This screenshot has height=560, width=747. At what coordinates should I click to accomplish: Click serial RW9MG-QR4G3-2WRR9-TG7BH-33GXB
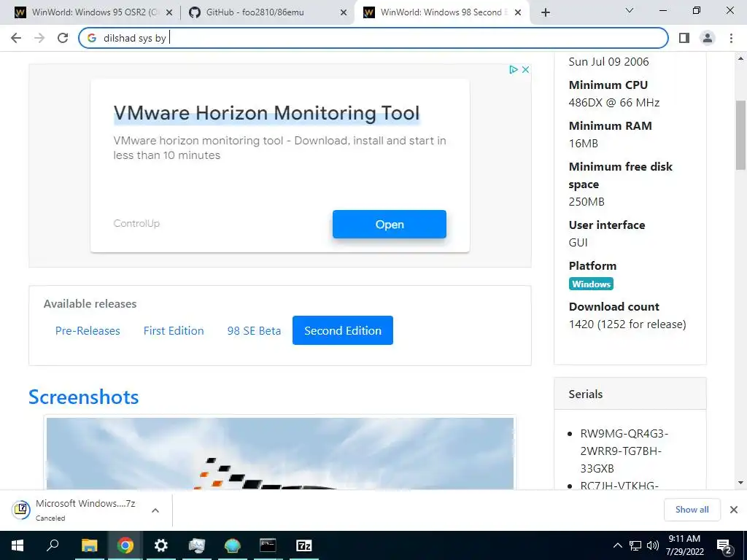[x=624, y=451]
